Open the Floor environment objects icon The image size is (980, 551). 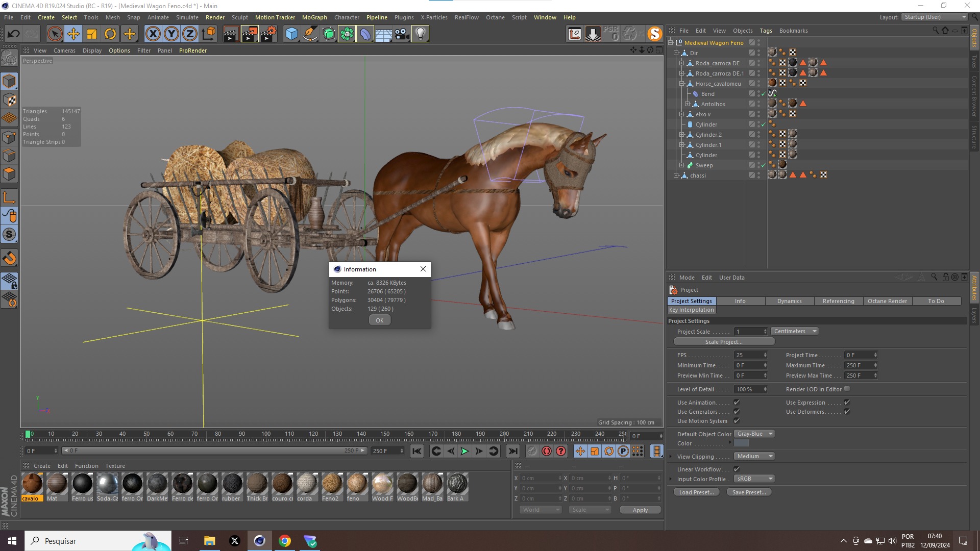(x=383, y=34)
